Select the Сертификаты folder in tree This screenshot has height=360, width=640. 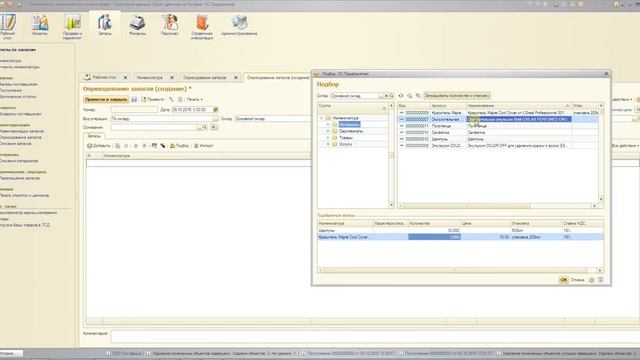[351, 131]
